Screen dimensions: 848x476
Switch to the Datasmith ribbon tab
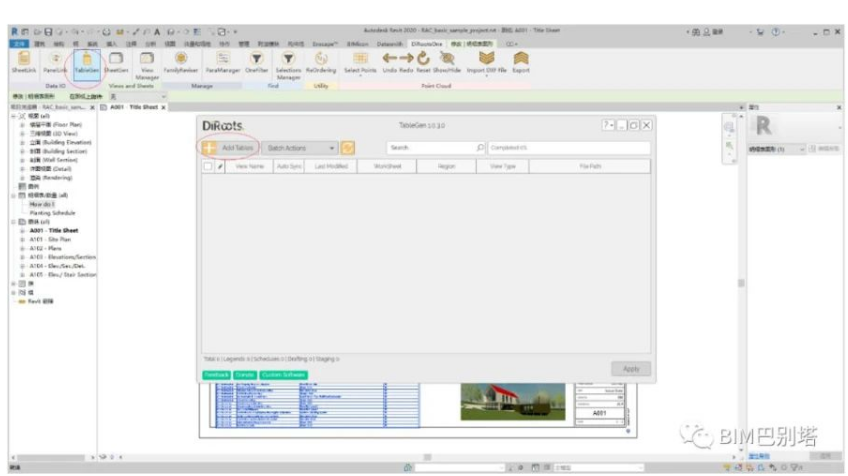pyautogui.click(x=389, y=44)
